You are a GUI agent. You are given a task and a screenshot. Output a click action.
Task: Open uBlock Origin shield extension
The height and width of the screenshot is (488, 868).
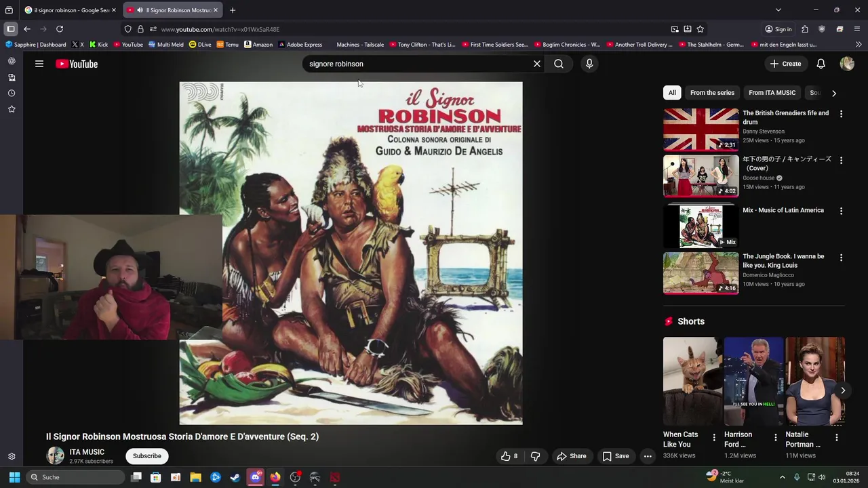(x=822, y=29)
